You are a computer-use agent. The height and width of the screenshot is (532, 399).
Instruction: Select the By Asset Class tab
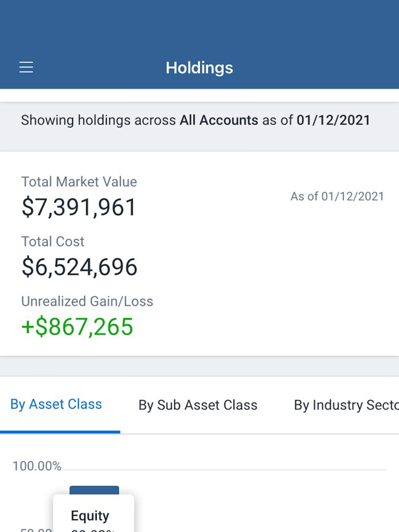56,404
